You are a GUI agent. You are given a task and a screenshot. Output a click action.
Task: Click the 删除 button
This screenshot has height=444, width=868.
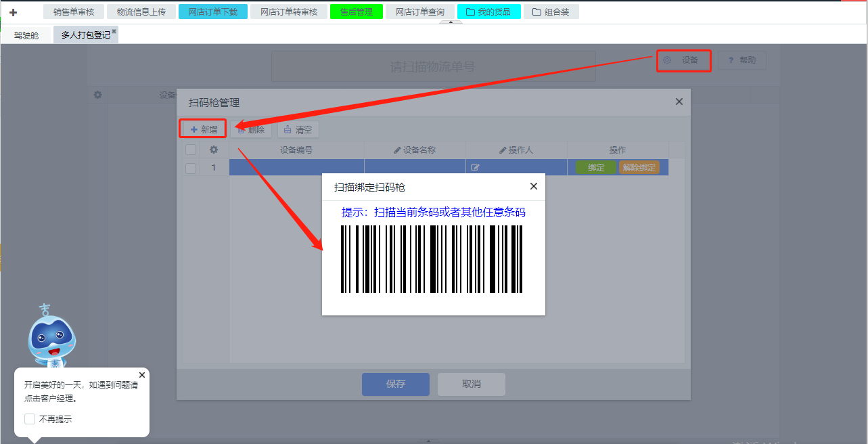(x=251, y=129)
